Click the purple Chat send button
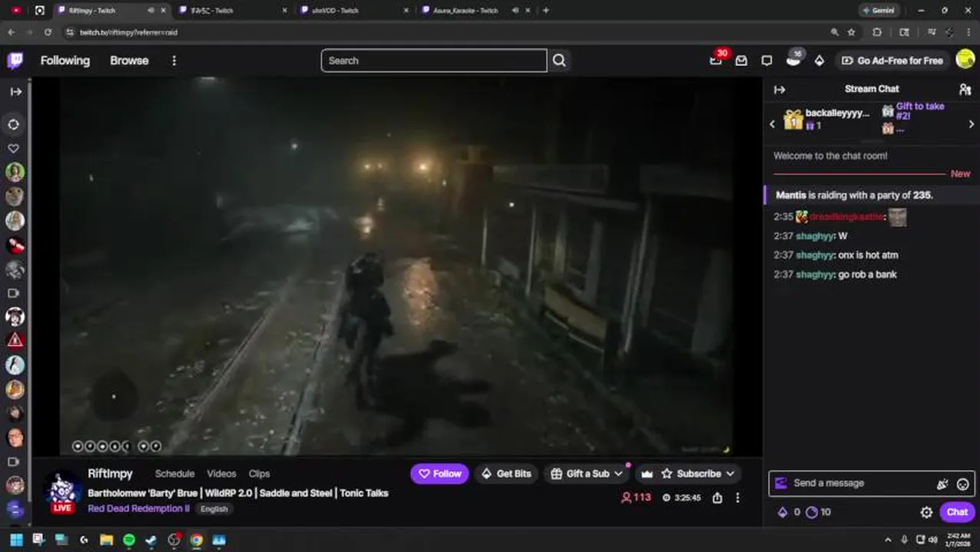Image resolution: width=980 pixels, height=552 pixels. 957,512
